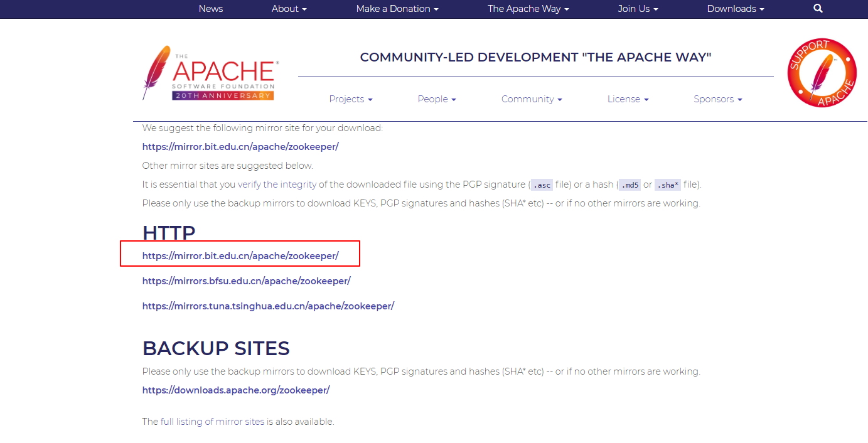Open the News menu item

point(211,9)
